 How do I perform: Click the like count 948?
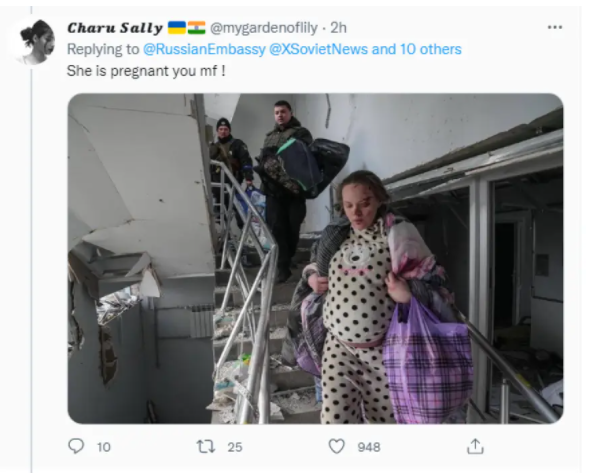point(369,447)
